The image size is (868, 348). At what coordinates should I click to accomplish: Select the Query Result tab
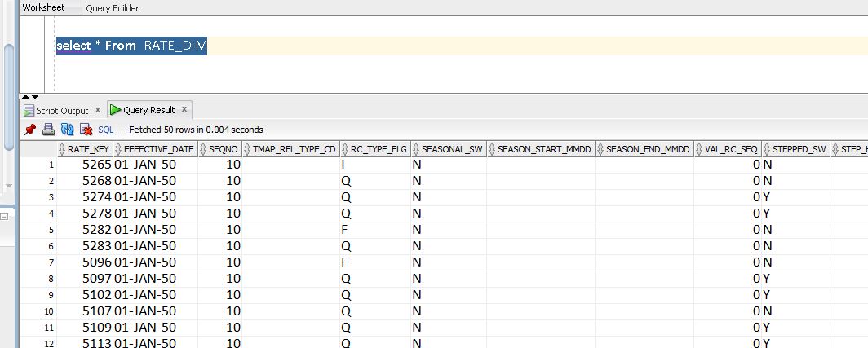click(148, 110)
